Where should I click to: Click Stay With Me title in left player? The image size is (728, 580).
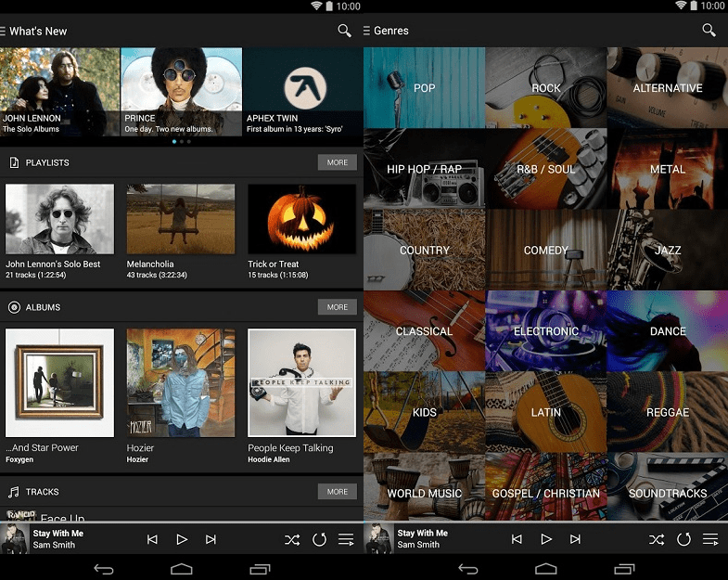58,533
